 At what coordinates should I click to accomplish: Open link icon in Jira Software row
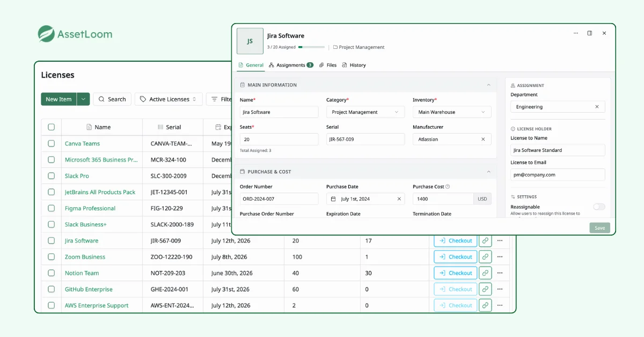click(x=485, y=241)
